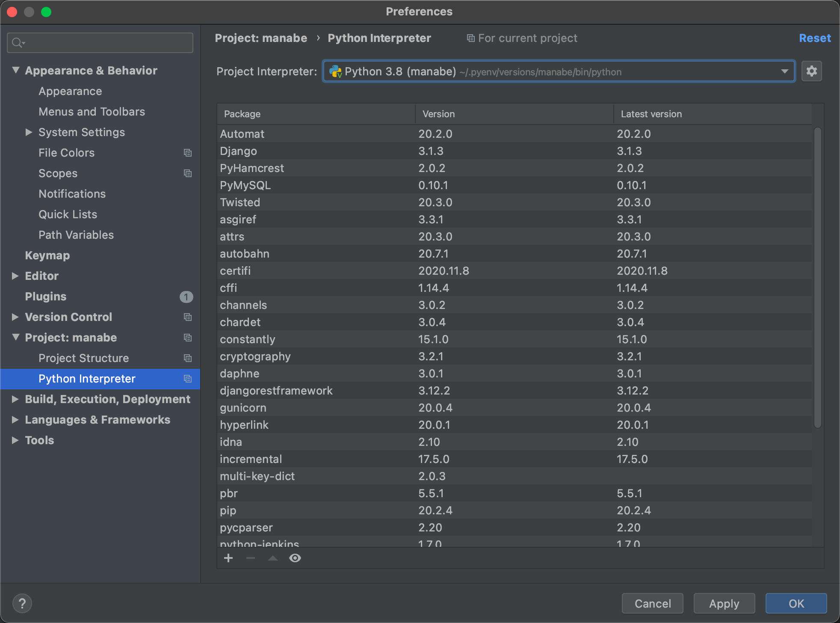Expand System Settings node

coord(29,132)
